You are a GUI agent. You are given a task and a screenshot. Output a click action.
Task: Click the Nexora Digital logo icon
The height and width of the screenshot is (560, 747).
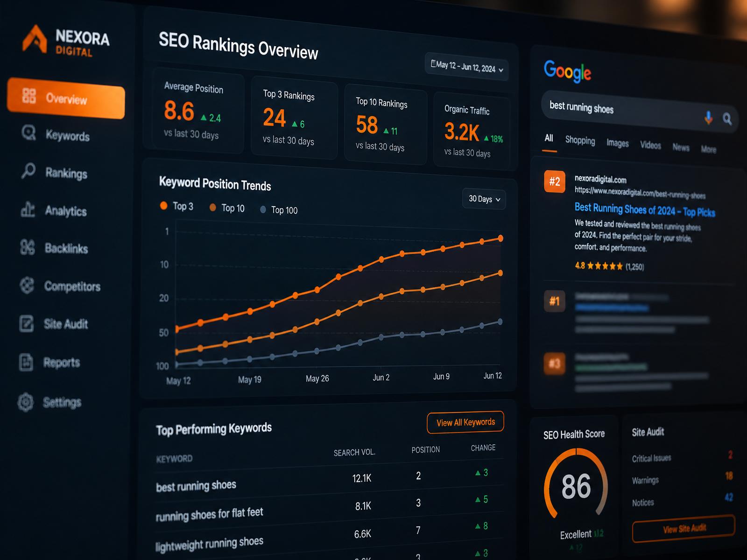point(35,39)
